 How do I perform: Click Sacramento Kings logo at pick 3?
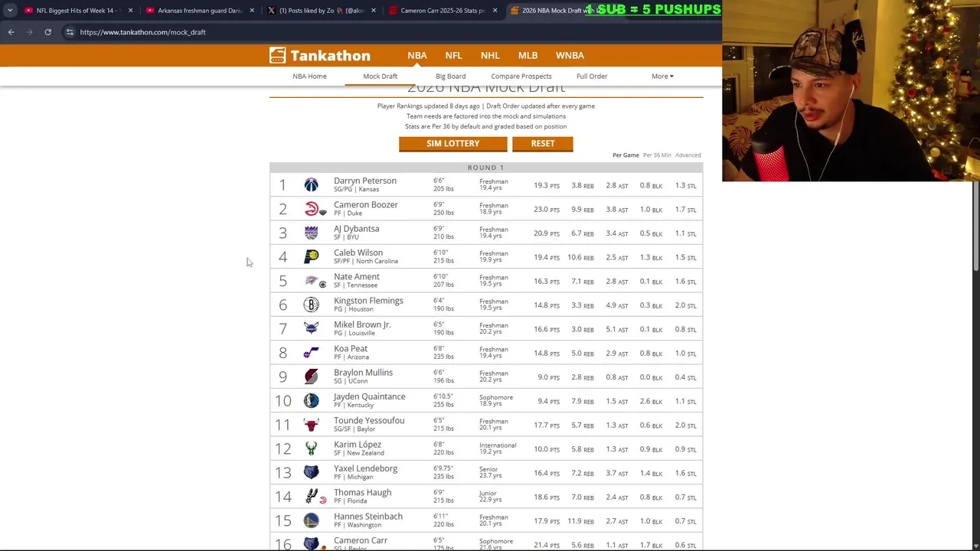(x=311, y=233)
